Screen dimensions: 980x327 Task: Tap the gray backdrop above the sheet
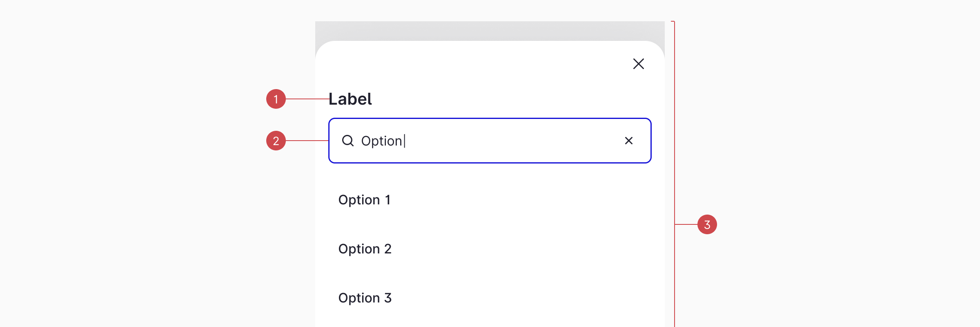click(490, 30)
